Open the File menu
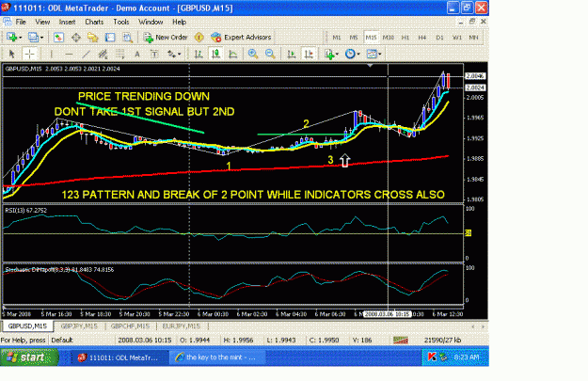Image resolution: width=588 pixels, height=381 pixels. 21,22
